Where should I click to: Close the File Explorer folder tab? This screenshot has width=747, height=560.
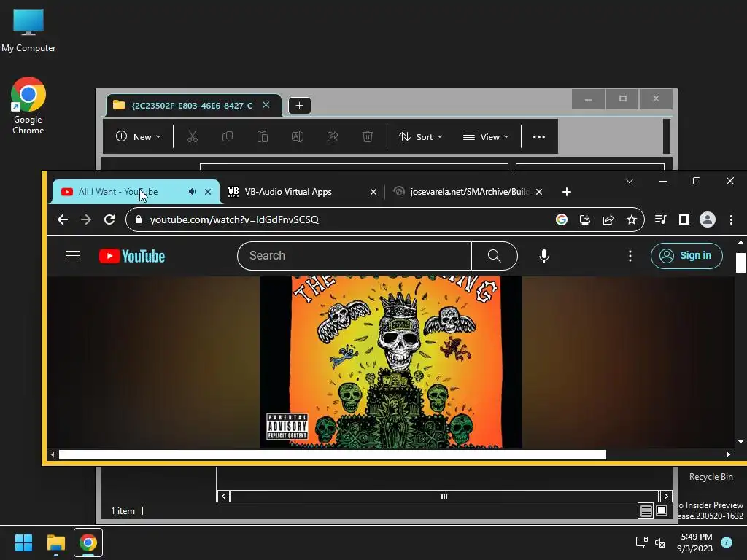(266, 105)
